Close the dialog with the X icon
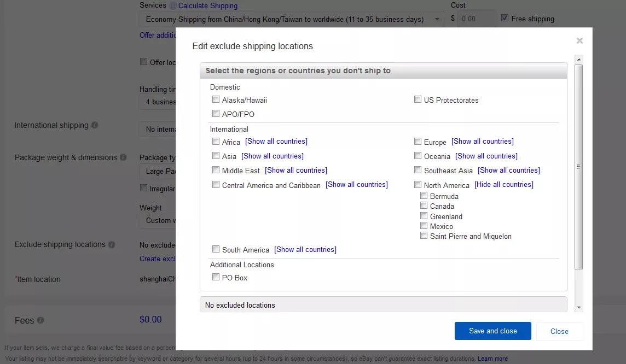This screenshot has height=364, width=626. pos(579,40)
